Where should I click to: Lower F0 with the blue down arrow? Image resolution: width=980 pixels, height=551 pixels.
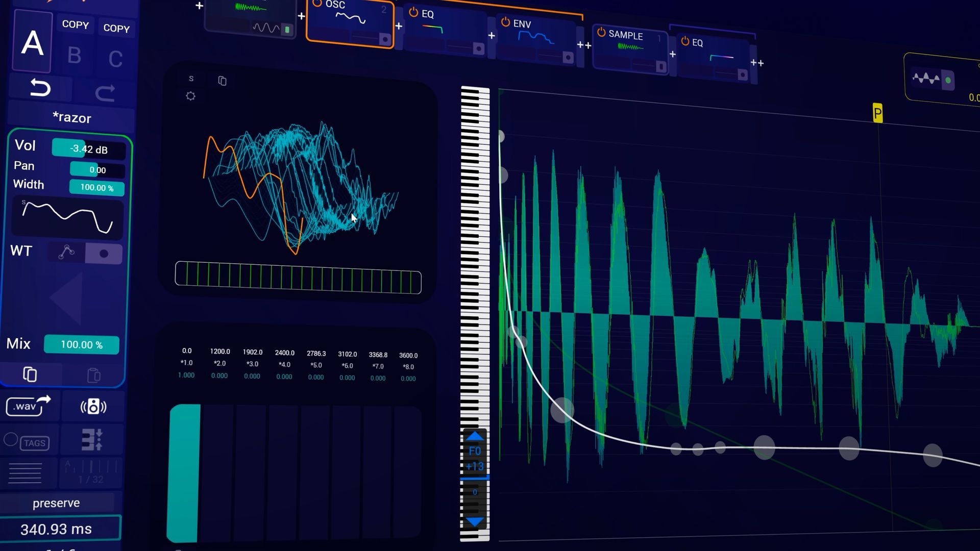[475, 522]
